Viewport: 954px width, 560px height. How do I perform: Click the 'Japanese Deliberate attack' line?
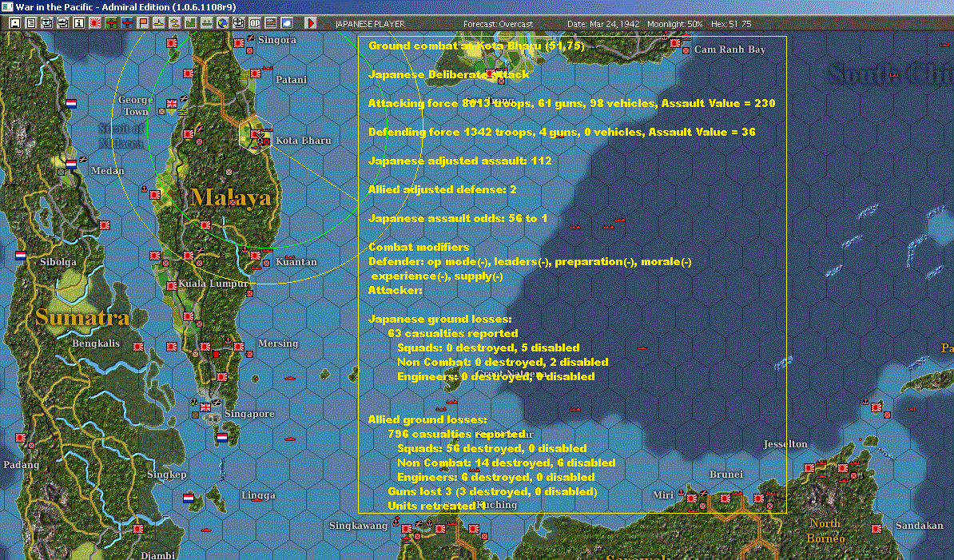click(448, 74)
